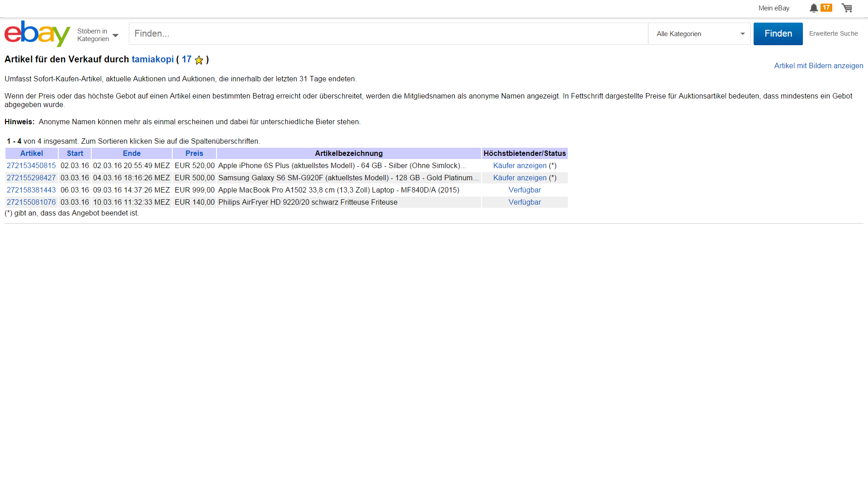Click Samsung Galaxy S6 SM-G920F description
Screen dimensions: 868x488
tap(348, 178)
